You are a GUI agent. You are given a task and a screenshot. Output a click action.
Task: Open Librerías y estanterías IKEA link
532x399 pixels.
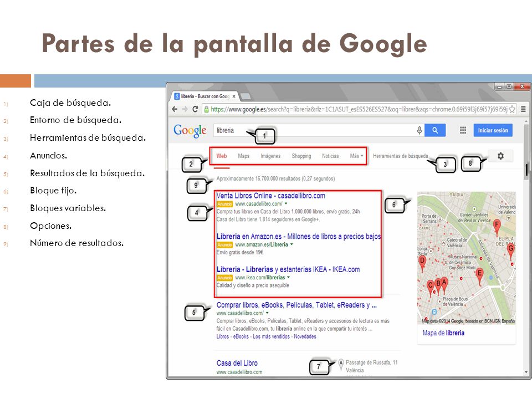[288, 269]
